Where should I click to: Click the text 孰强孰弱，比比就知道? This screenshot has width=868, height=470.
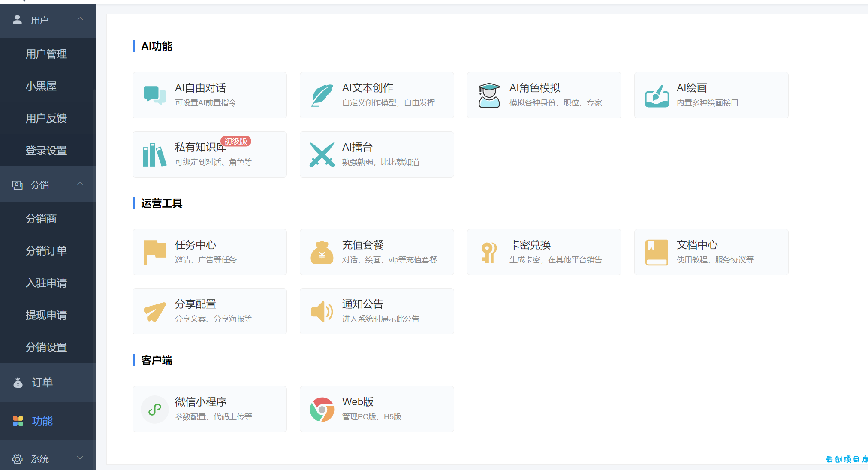coord(381,162)
